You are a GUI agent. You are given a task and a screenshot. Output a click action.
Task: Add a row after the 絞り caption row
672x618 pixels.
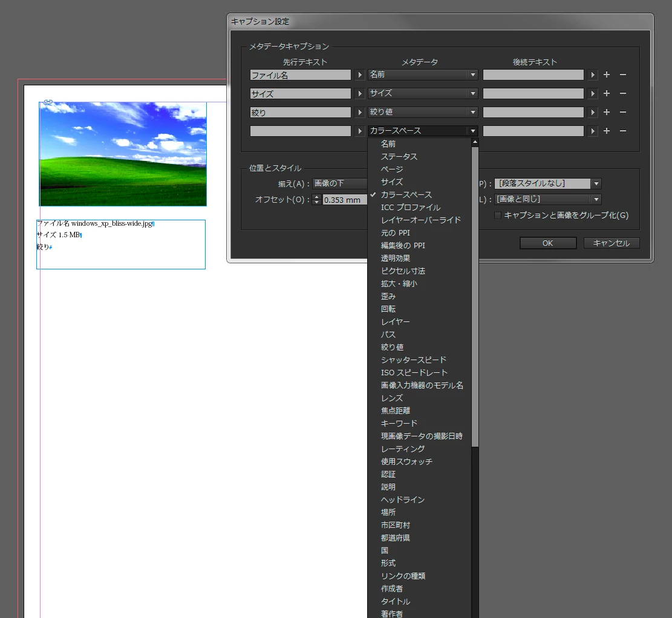[x=607, y=112]
